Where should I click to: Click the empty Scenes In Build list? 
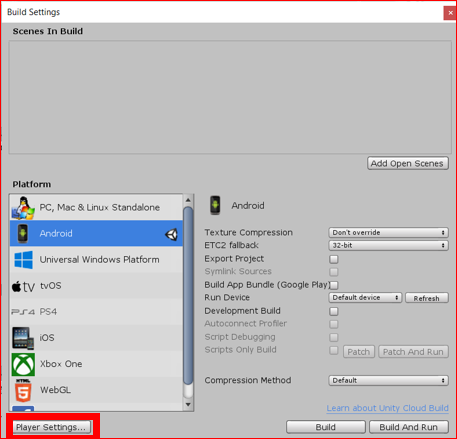point(230,97)
